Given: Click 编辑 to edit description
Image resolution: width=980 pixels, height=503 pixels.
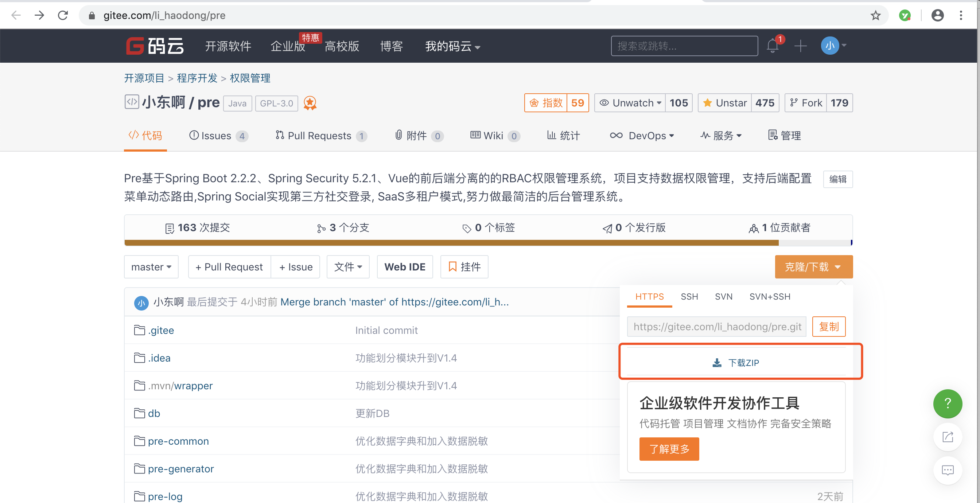Looking at the screenshot, I should click(838, 179).
